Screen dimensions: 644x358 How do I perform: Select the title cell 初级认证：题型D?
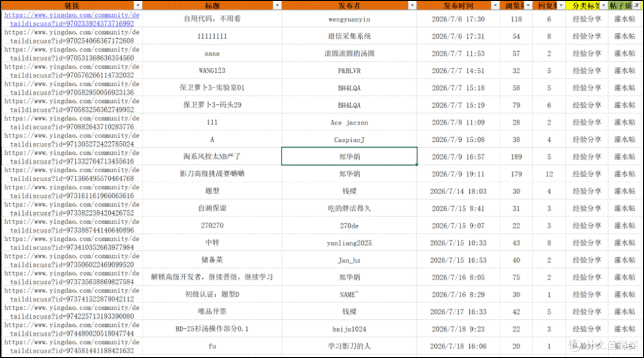pyautogui.click(x=212, y=294)
